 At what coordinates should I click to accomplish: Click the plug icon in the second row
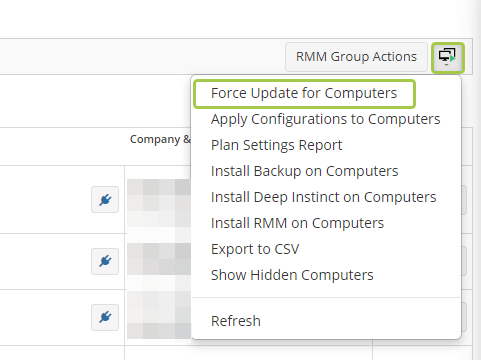coord(105,261)
